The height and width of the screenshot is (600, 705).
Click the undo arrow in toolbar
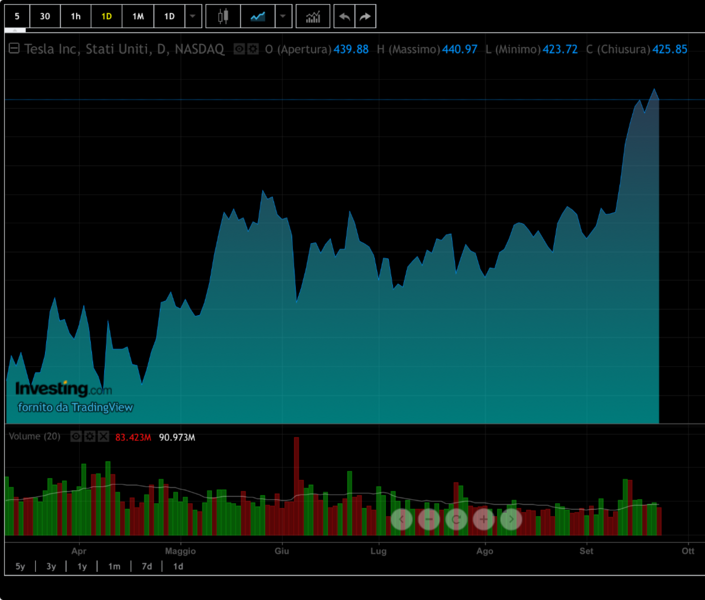click(344, 16)
